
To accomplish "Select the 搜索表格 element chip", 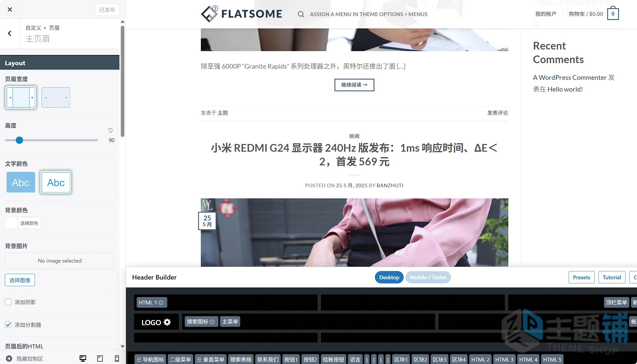I will [x=241, y=359].
